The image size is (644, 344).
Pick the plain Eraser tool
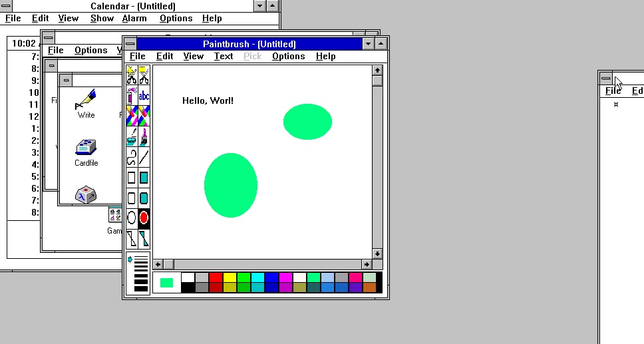144,116
